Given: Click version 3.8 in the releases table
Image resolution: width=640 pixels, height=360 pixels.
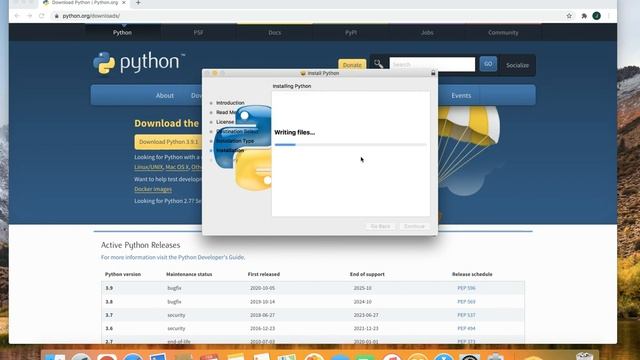Looking at the screenshot, I should [x=109, y=302].
